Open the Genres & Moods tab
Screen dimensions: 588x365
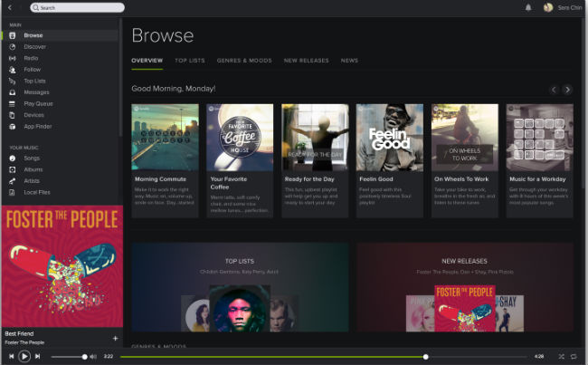(x=244, y=61)
